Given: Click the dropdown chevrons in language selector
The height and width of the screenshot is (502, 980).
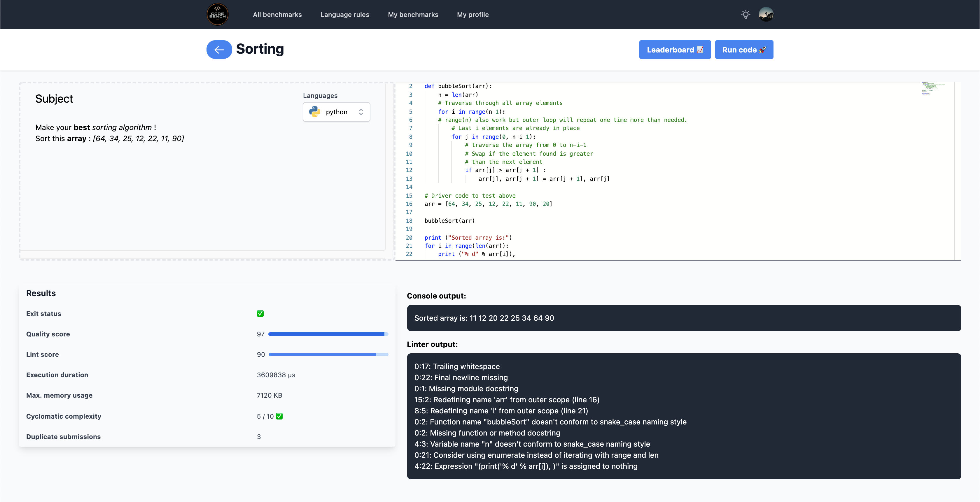Looking at the screenshot, I should [x=361, y=112].
